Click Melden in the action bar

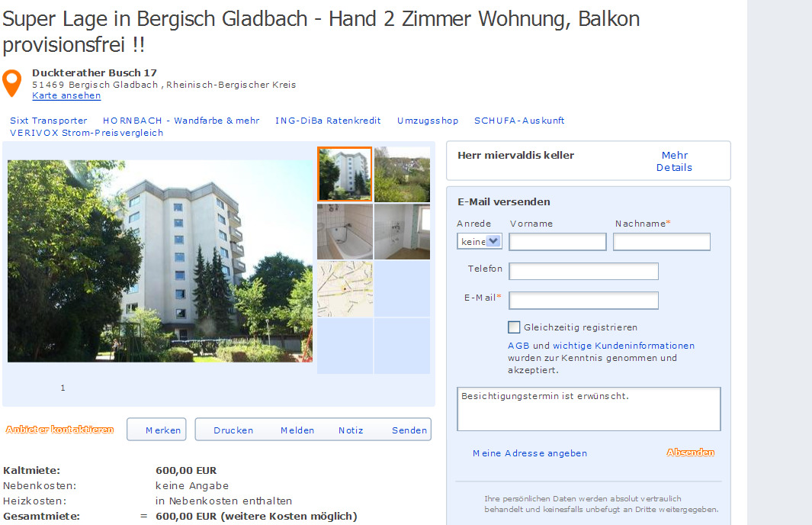click(x=297, y=430)
